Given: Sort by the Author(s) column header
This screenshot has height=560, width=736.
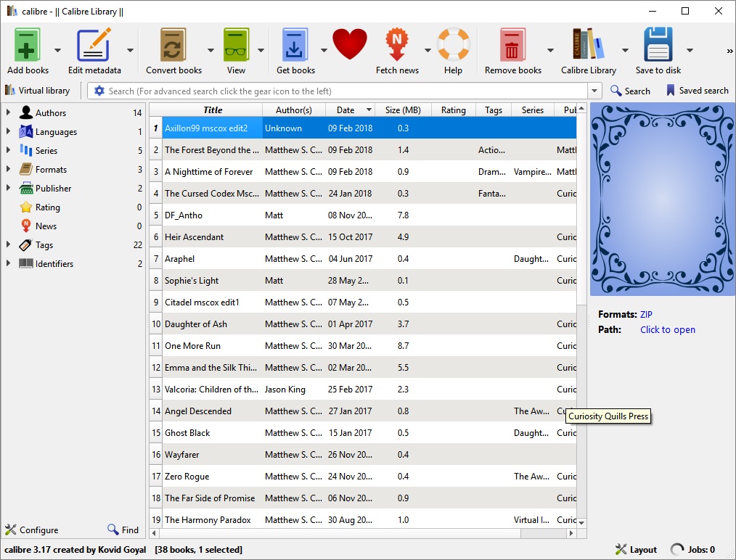Looking at the screenshot, I should point(294,110).
